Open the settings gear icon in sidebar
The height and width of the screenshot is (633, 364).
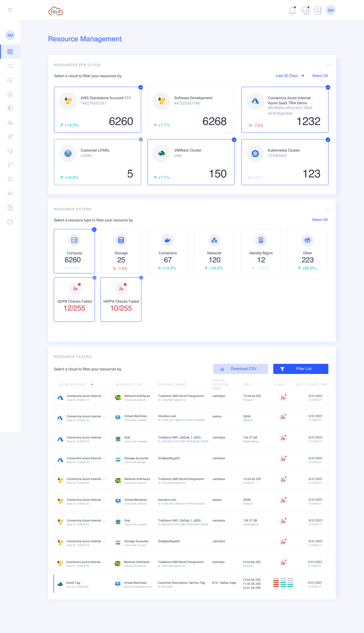click(10, 179)
